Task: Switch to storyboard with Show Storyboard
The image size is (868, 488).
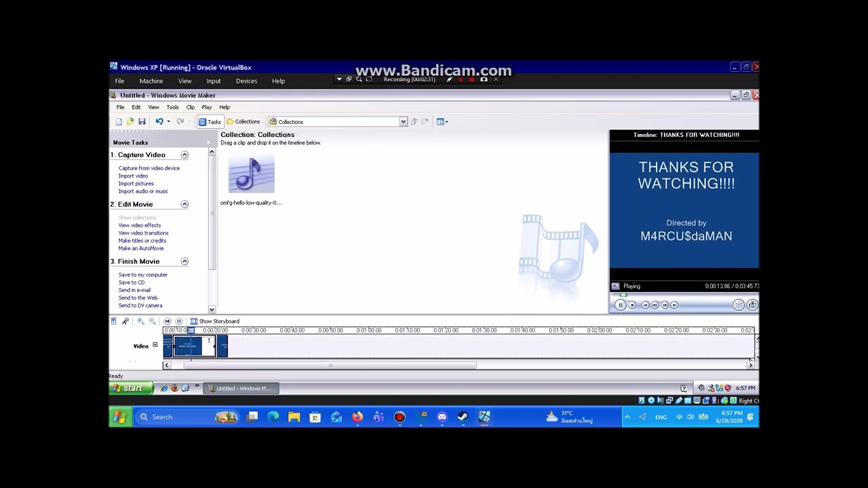Action: tap(214, 321)
